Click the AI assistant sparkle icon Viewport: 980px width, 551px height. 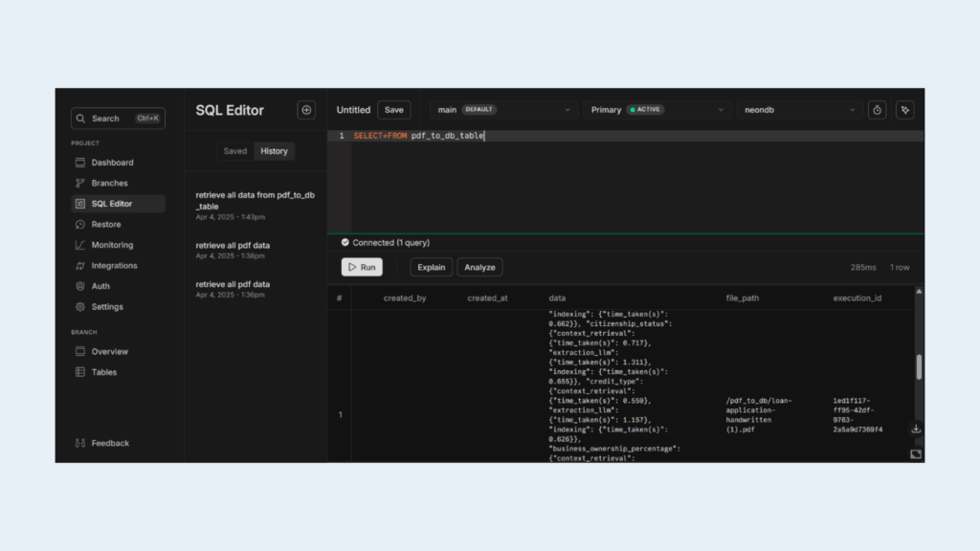(x=904, y=110)
